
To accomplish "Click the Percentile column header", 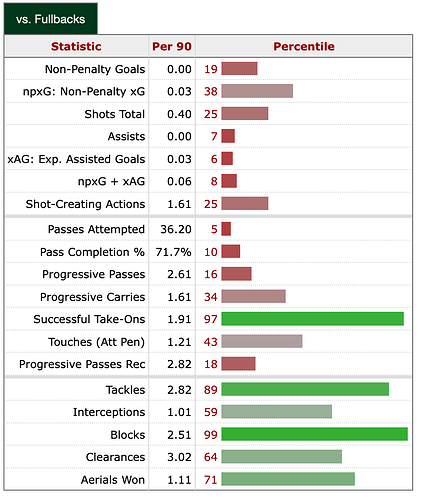I will pyautogui.click(x=304, y=46).
